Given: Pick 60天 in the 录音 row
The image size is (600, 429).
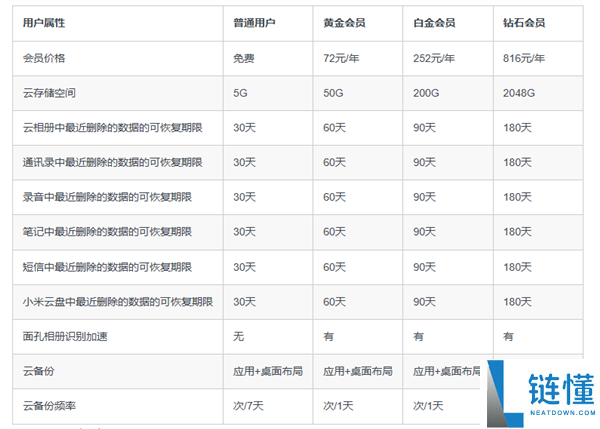Looking at the screenshot, I should pyautogui.click(x=334, y=197).
